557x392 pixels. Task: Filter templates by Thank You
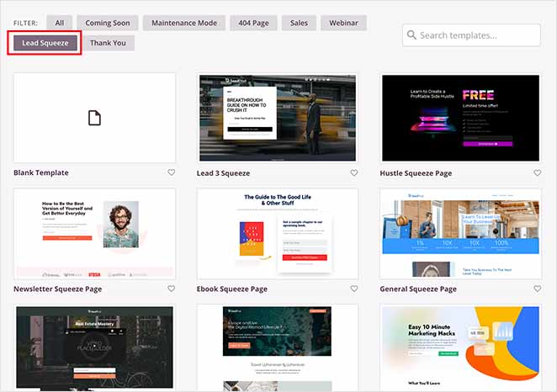[108, 43]
